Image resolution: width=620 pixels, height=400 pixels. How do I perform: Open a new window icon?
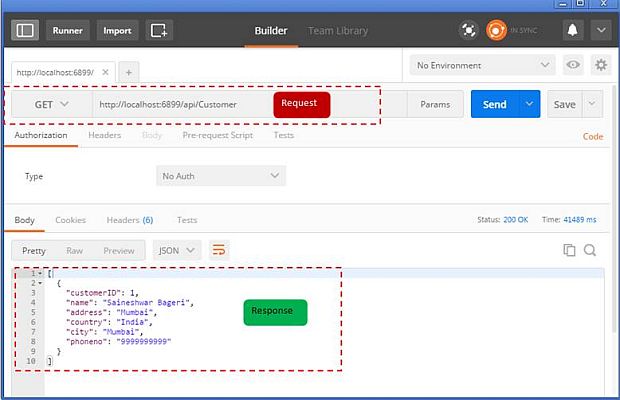159,30
